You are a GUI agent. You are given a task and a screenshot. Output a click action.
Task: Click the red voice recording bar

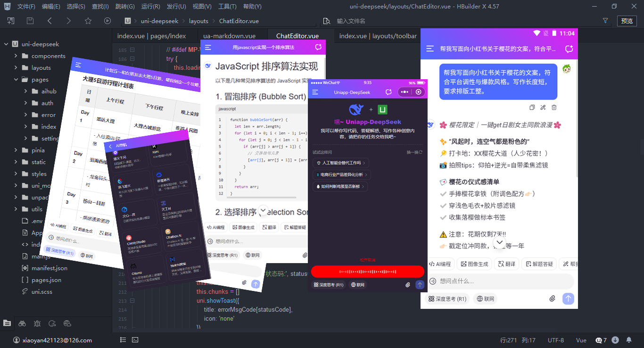368,272
